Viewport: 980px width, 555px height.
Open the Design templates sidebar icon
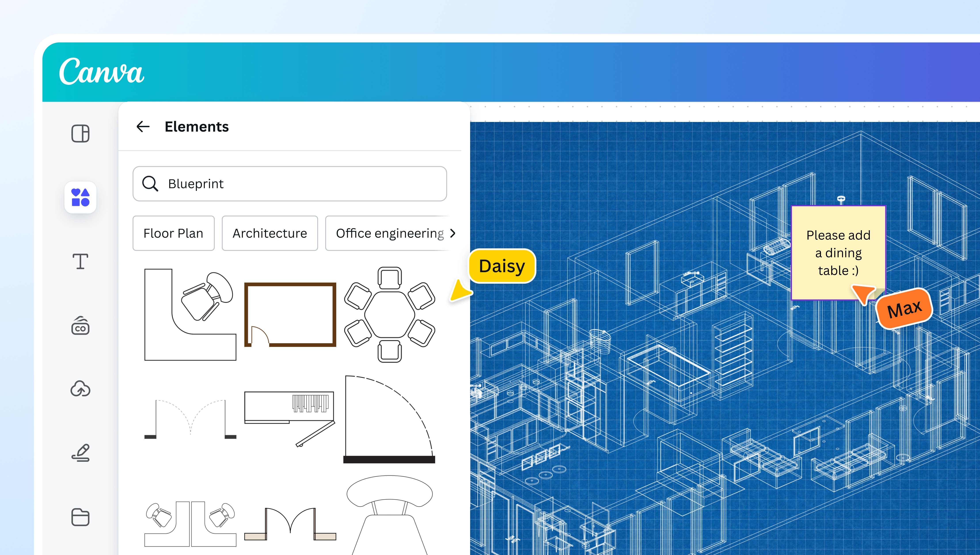tap(80, 134)
